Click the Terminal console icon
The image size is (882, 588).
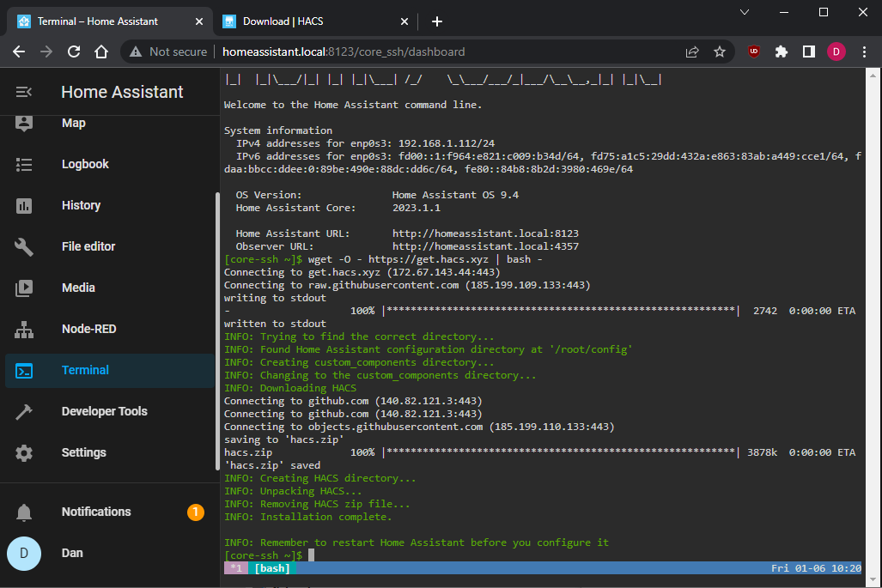coord(24,371)
